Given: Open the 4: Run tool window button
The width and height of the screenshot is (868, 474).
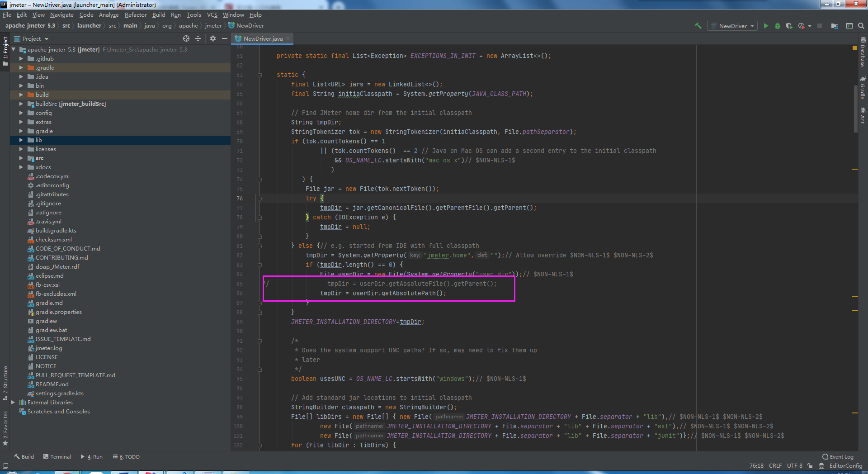Looking at the screenshot, I should tap(92, 457).
